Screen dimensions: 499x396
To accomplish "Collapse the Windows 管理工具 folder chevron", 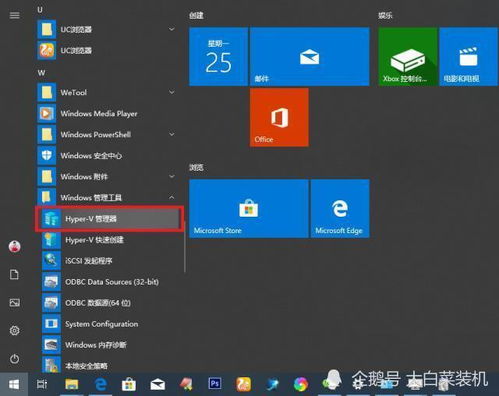I will (172, 198).
